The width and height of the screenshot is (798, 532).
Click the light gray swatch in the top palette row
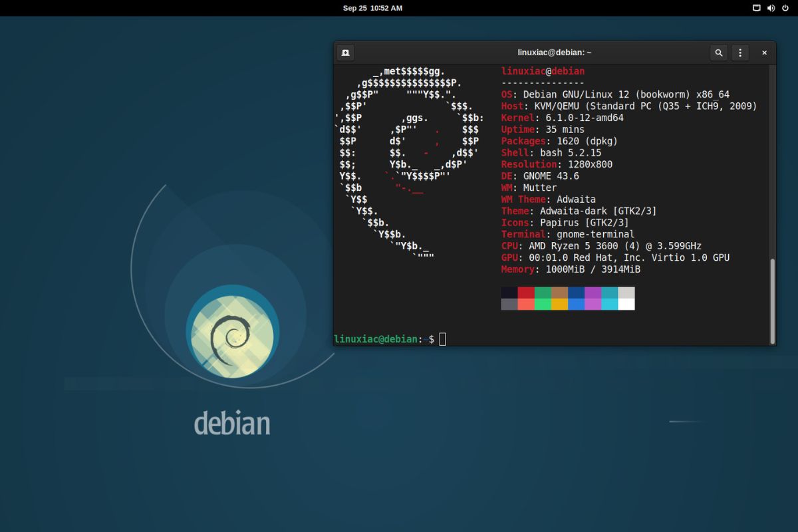click(x=626, y=293)
